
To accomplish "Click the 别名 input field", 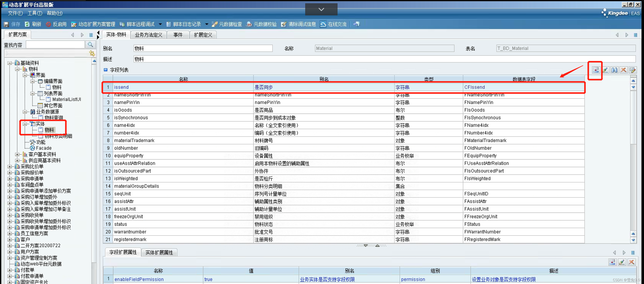I will [203, 48].
